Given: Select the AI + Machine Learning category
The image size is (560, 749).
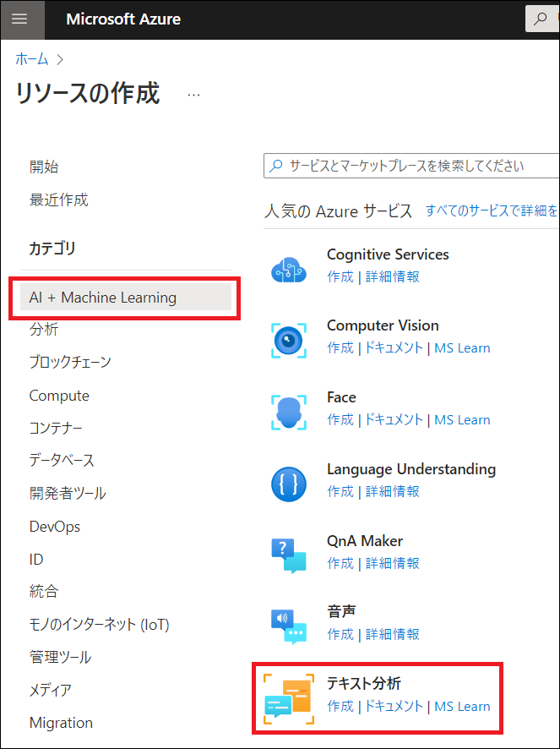Looking at the screenshot, I should tap(126, 297).
